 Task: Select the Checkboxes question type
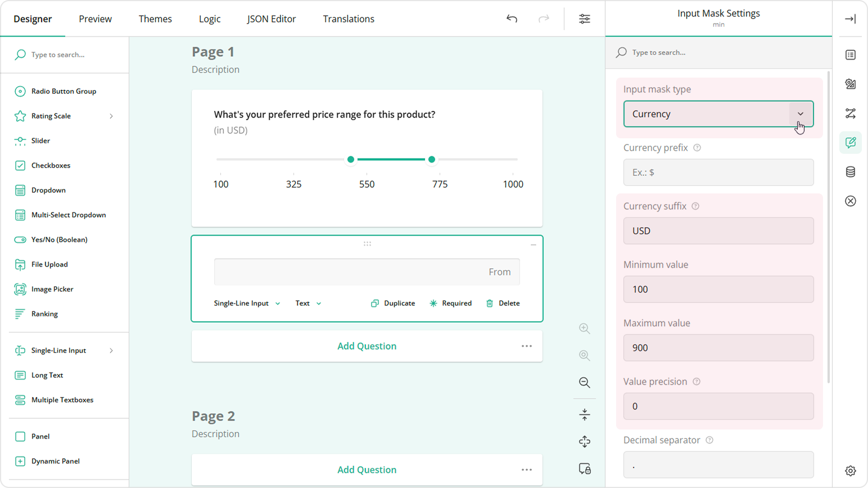[50, 165]
